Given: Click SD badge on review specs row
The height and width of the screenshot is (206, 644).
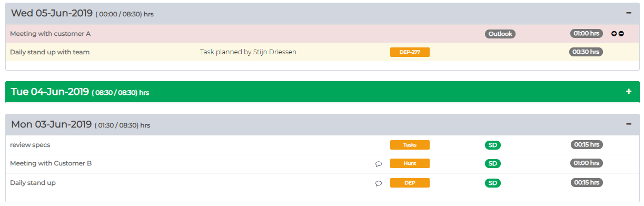Looking at the screenshot, I should pyautogui.click(x=493, y=145).
